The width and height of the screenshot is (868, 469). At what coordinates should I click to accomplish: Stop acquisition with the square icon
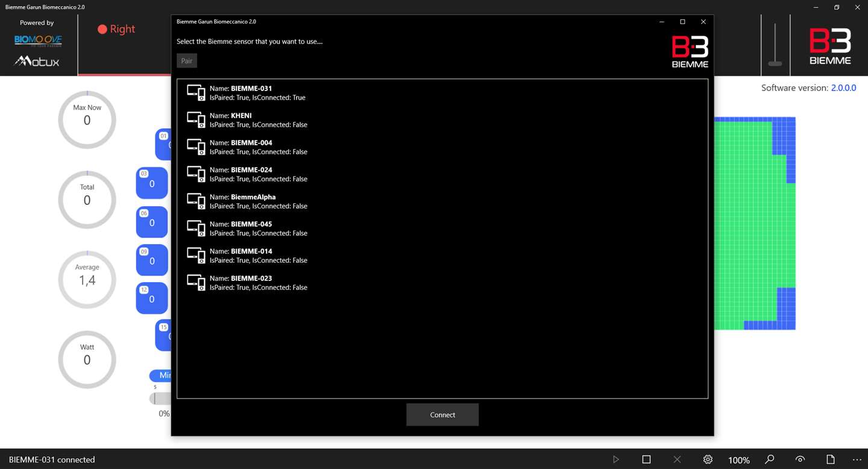click(x=646, y=459)
